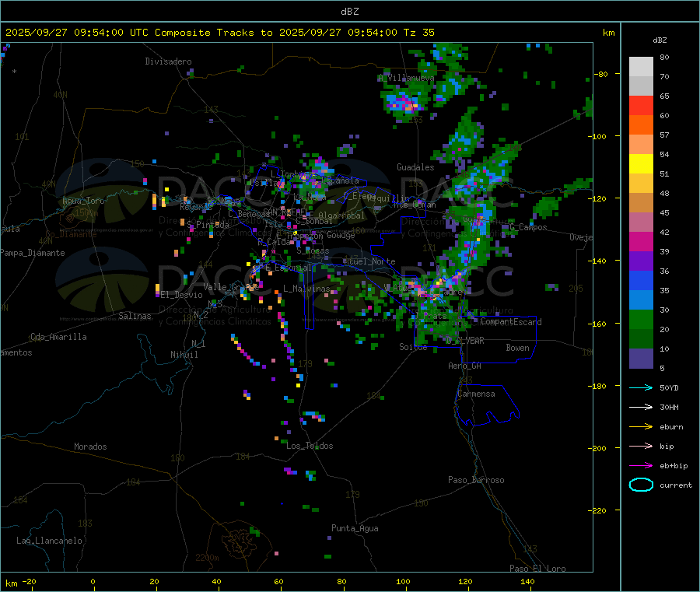
Task: Click the Pampa_Diamante map label
Action: (x=33, y=253)
